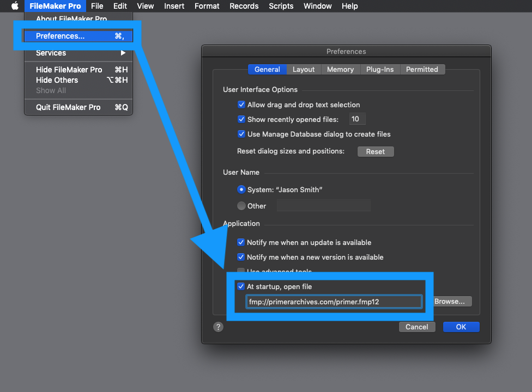Viewport: 532px width, 392px height.
Task: Select the Other user name radio button
Action: [241, 206]
